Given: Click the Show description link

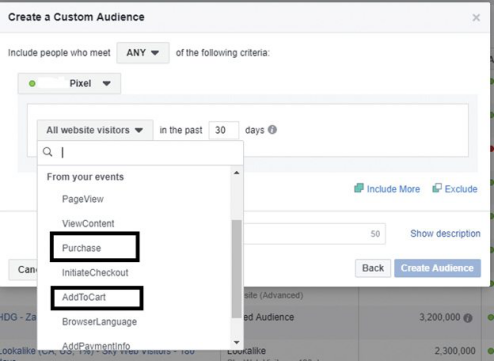Looking at the screenshot, I should click(445, 233).
